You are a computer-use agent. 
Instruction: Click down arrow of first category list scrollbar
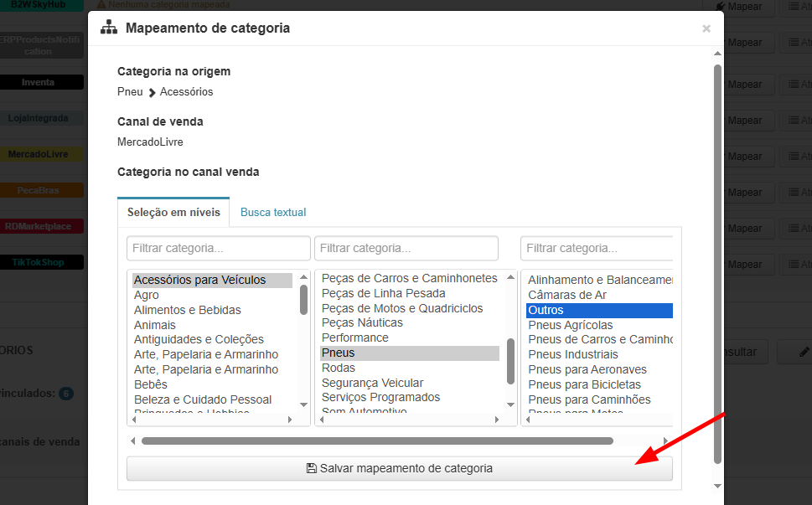304,405
